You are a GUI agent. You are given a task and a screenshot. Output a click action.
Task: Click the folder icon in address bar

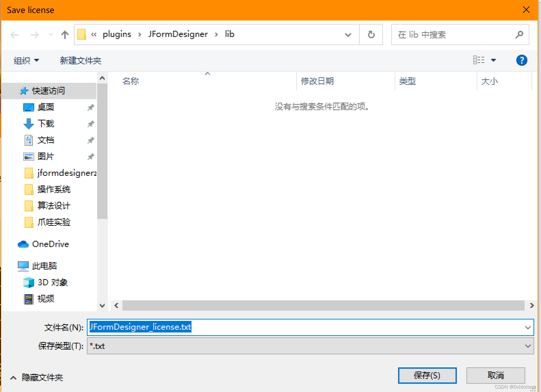coord(82,34)
